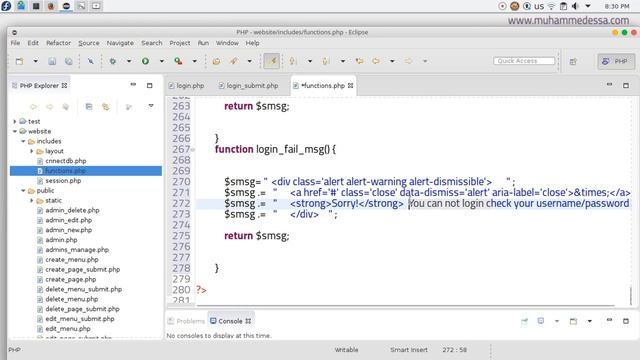Open the Search menu
The image size is (640, 360).
[152, 43]
